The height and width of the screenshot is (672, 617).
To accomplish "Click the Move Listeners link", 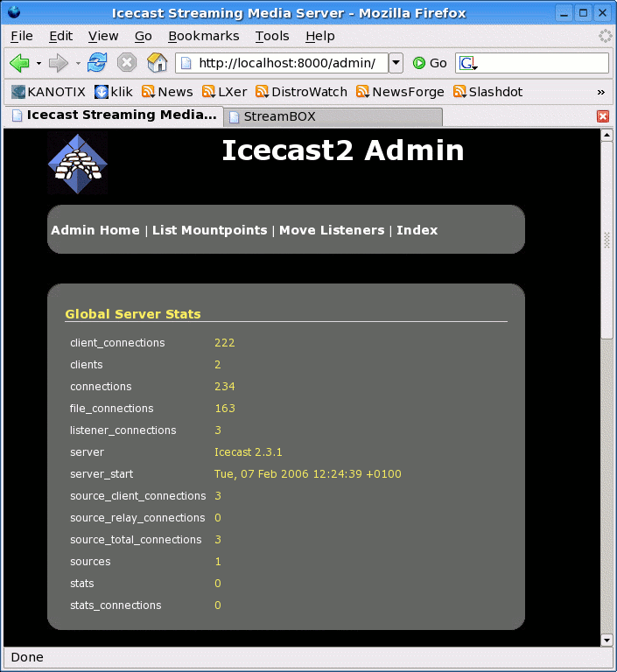I will 332,230.
